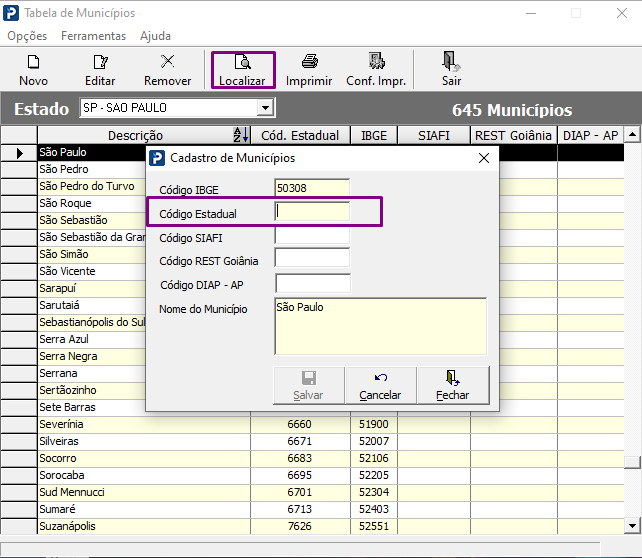Click the Sair exit icon
Viewport: 642px width, 558px height.
451,70
